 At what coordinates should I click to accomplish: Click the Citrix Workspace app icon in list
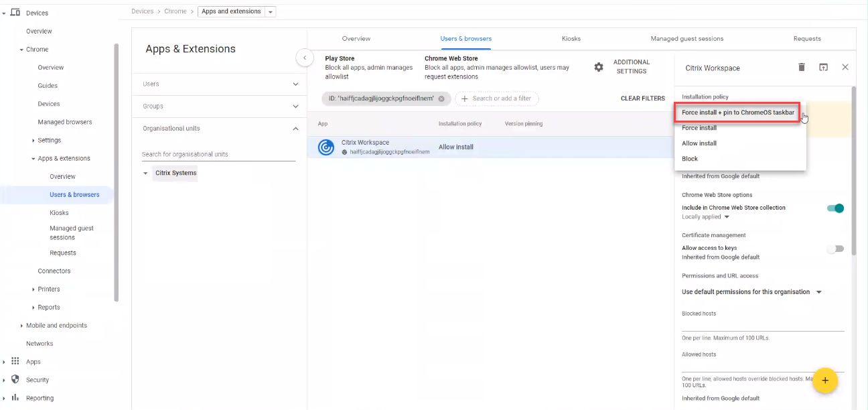pyautogui.click(x=326, y=147)
